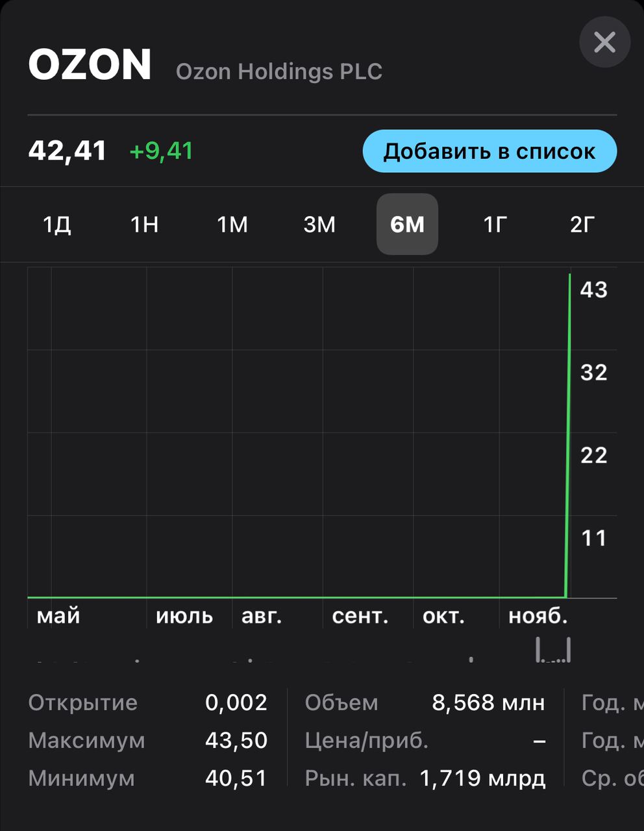Switch chart to 1М range
The image size is (644, 831).
point(232,225)
